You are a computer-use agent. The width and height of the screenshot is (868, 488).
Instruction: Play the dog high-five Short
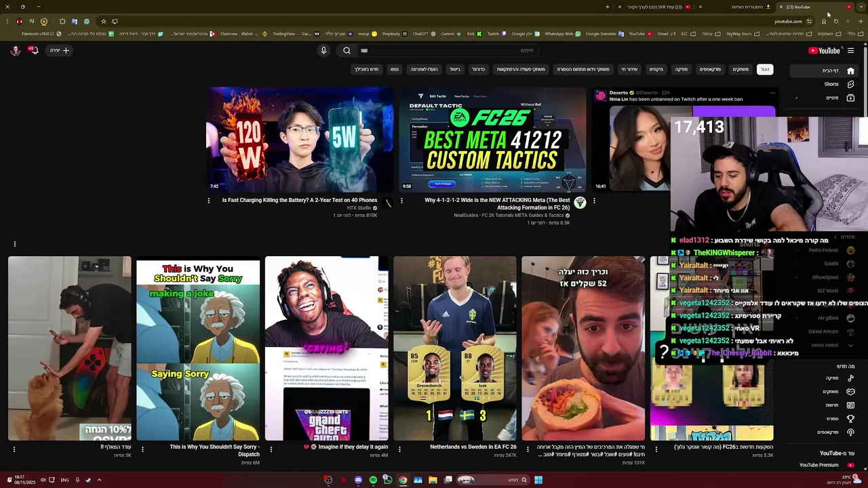coord(70,348)
